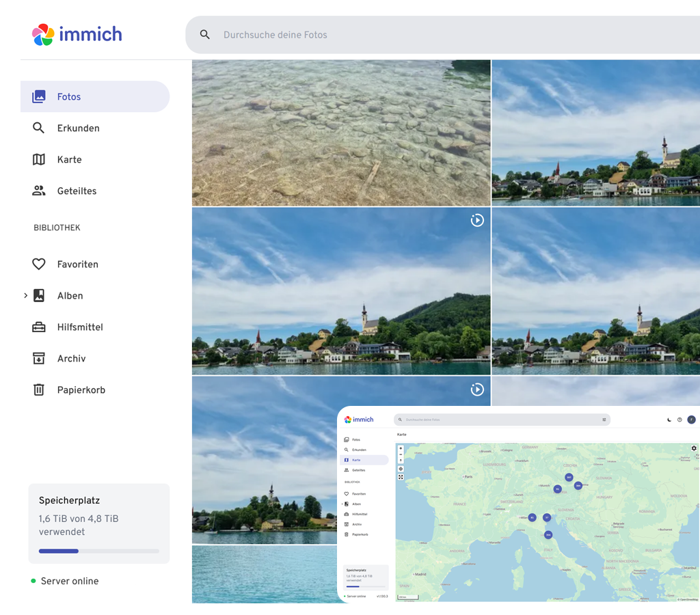Open Alben in the main sidebar

70,296
